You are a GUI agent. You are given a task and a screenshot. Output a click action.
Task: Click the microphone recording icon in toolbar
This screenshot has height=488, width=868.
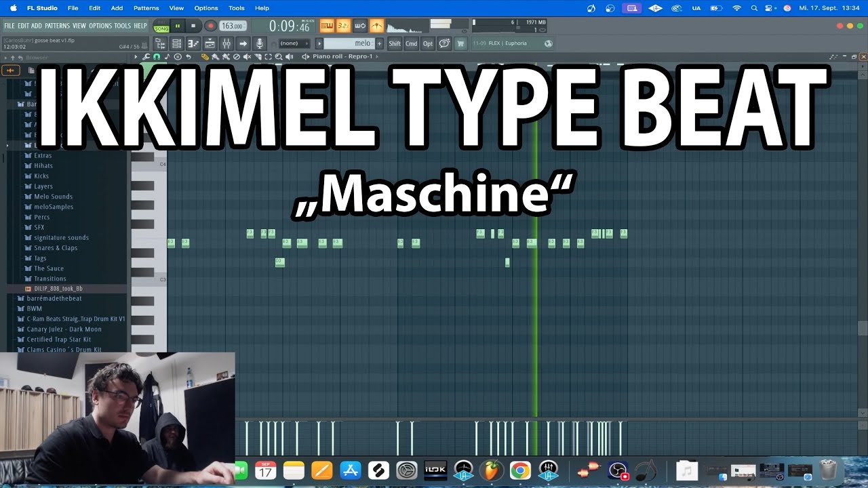tap(260, 43)
